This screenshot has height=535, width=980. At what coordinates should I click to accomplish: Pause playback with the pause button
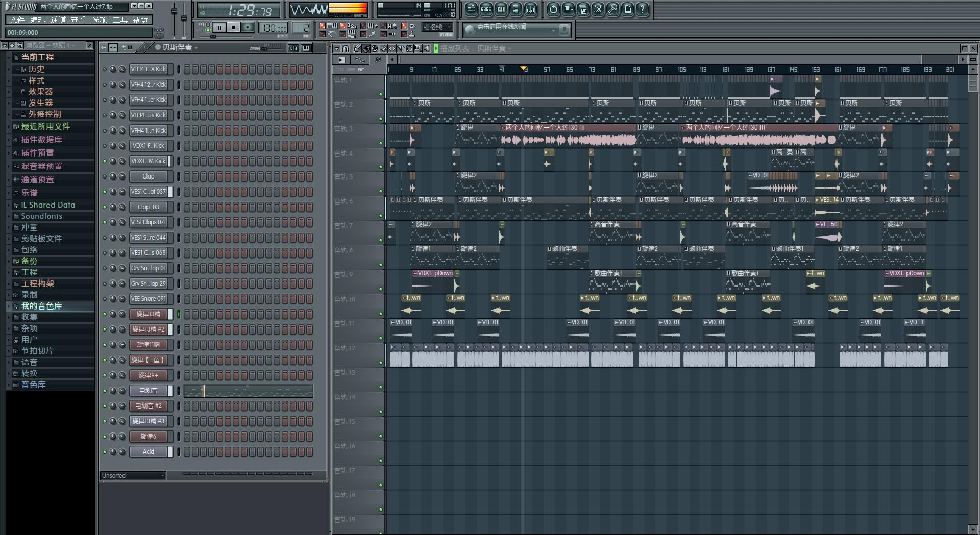point(219,28)
